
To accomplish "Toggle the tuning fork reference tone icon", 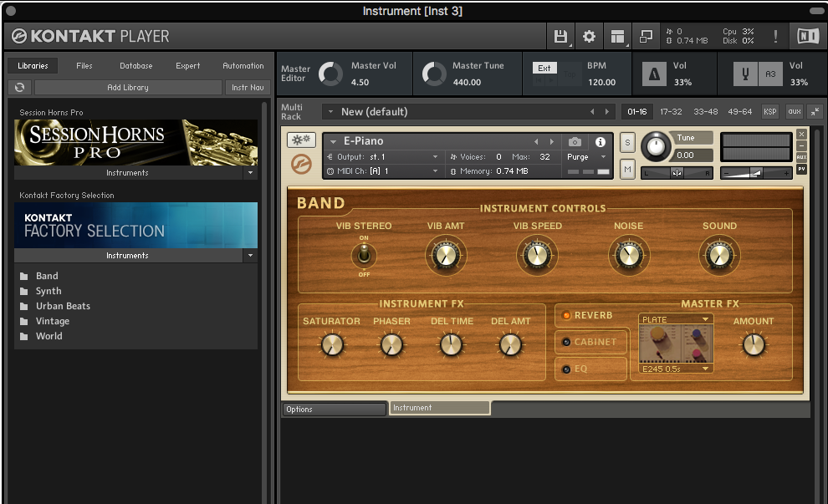I will (x=745, y=74).
